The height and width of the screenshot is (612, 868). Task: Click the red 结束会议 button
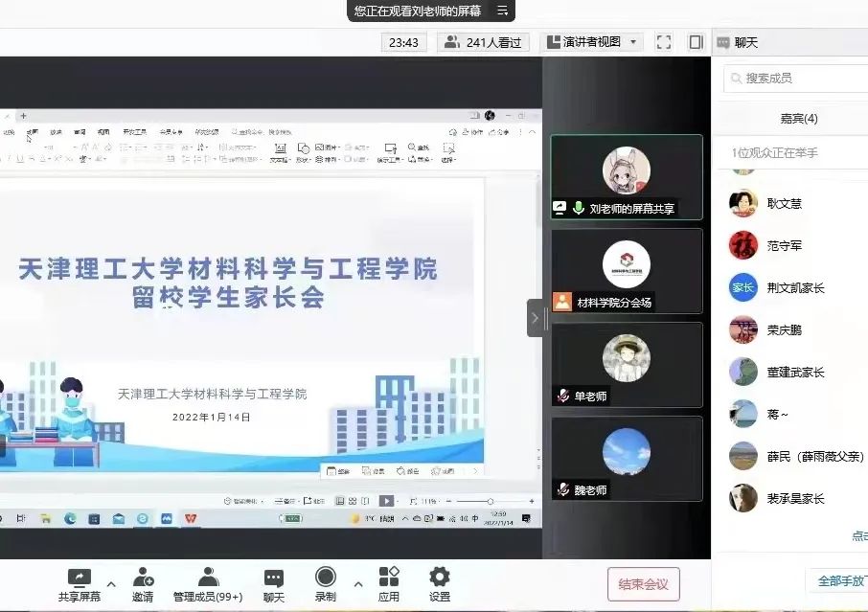[644, 583]
